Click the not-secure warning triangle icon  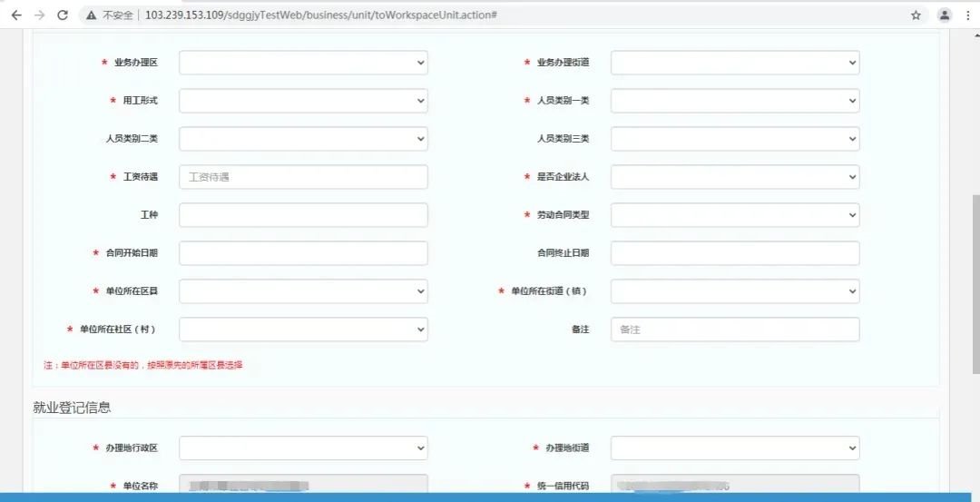92,15
